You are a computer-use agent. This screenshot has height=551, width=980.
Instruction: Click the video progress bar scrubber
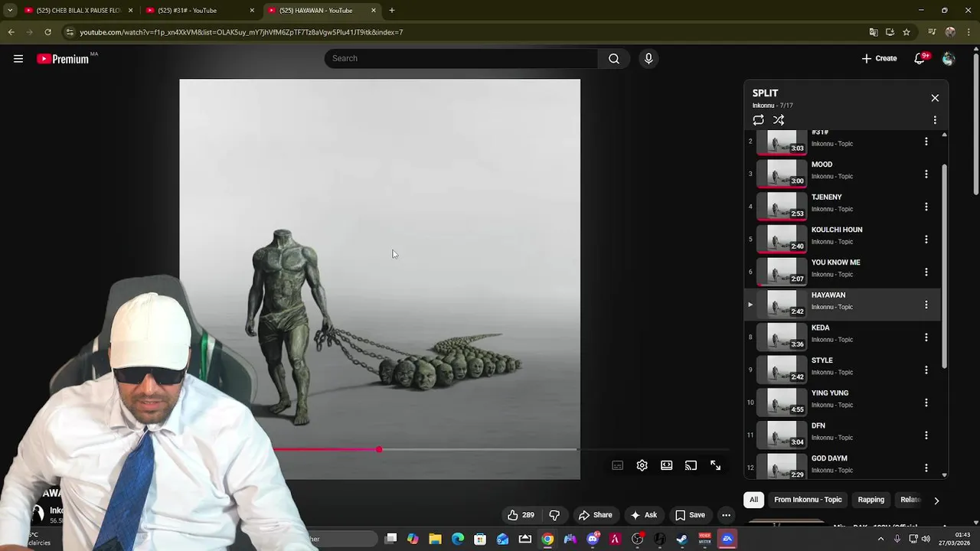pos(379,449)
